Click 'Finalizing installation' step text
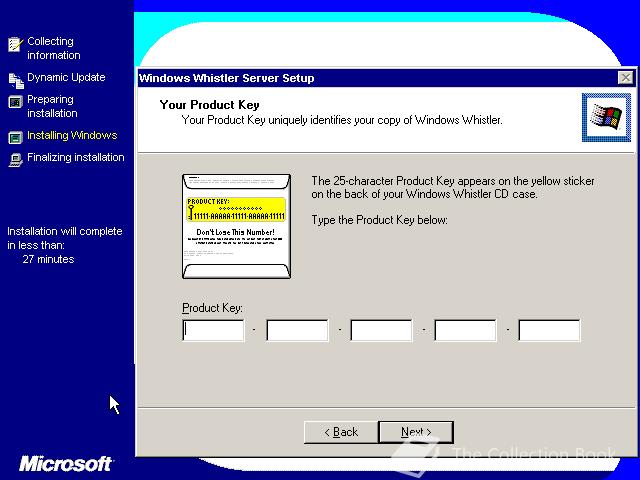640x480 pixels. (76, 157)
